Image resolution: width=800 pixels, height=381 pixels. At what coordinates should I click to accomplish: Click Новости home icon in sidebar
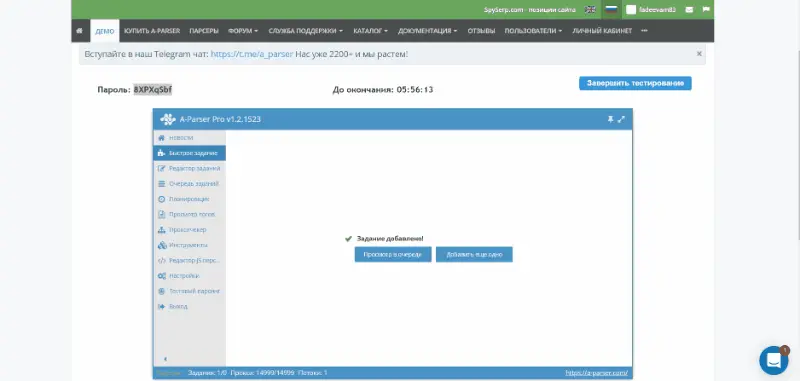coord(161,138)
